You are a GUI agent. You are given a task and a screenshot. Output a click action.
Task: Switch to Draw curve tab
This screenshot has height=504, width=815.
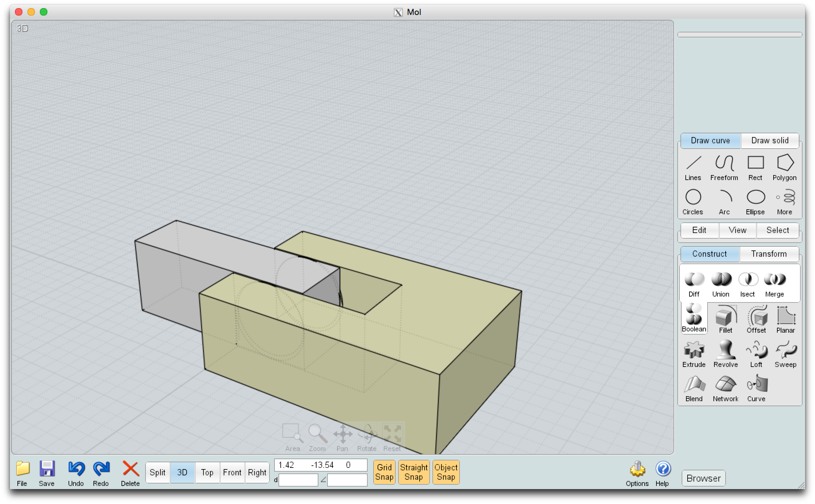[x=710, y=140]
